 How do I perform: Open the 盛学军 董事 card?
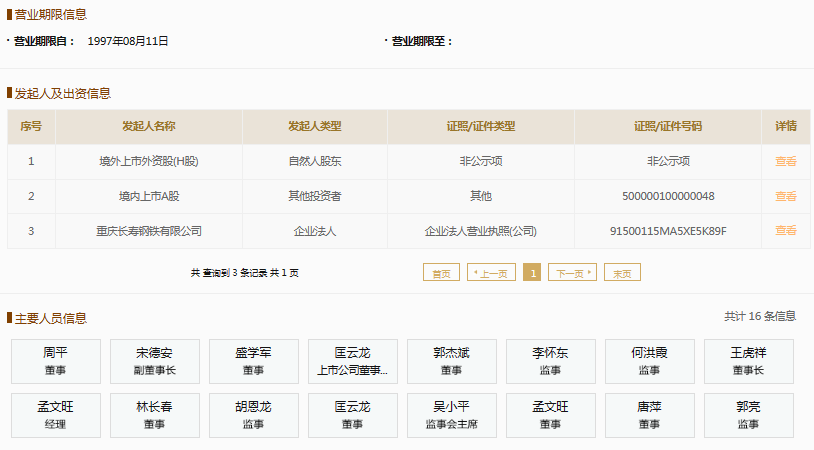(x=253, y=361)
